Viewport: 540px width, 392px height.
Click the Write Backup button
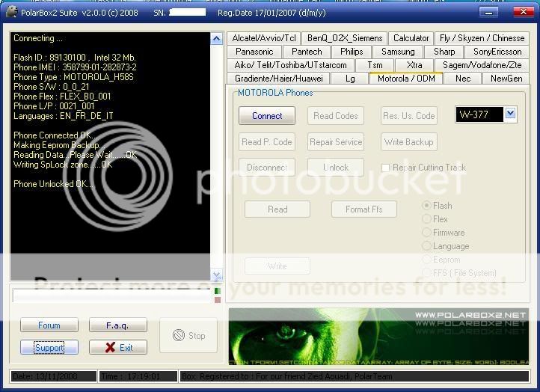pyautogui.click(x=409, y=141)
